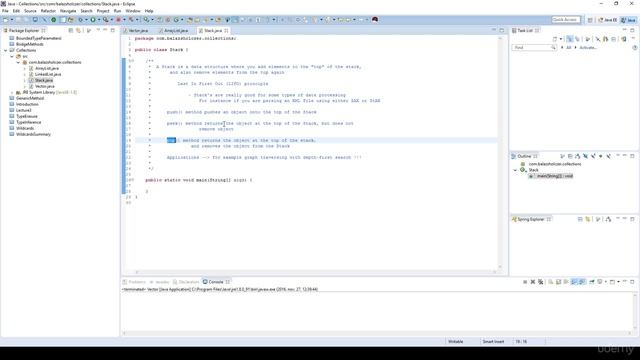The height and width of the screenshot is (360, 640).
Task: Expand the JRE System Library node
Action: point(12,93)
